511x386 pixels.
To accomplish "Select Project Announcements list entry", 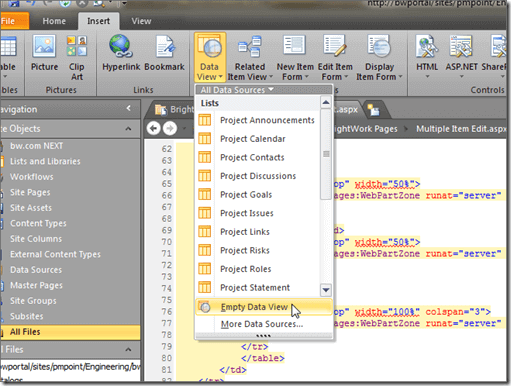I will (258, 120).
